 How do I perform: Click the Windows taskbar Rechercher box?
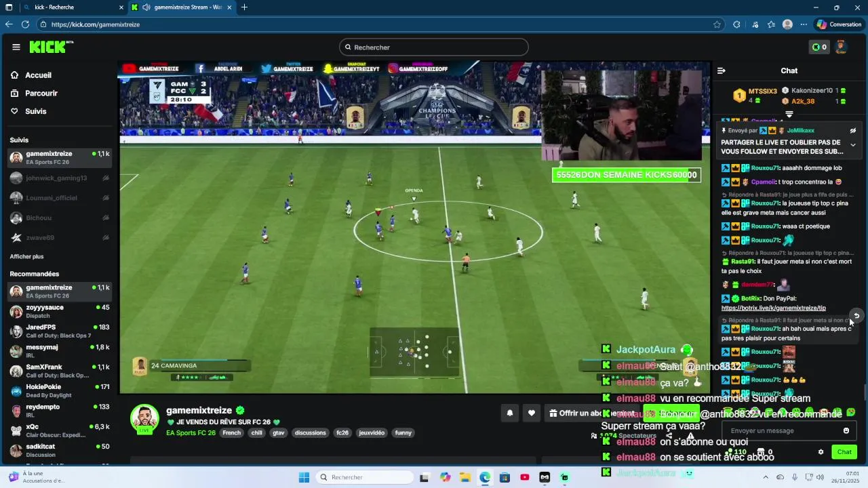[363, 477]
